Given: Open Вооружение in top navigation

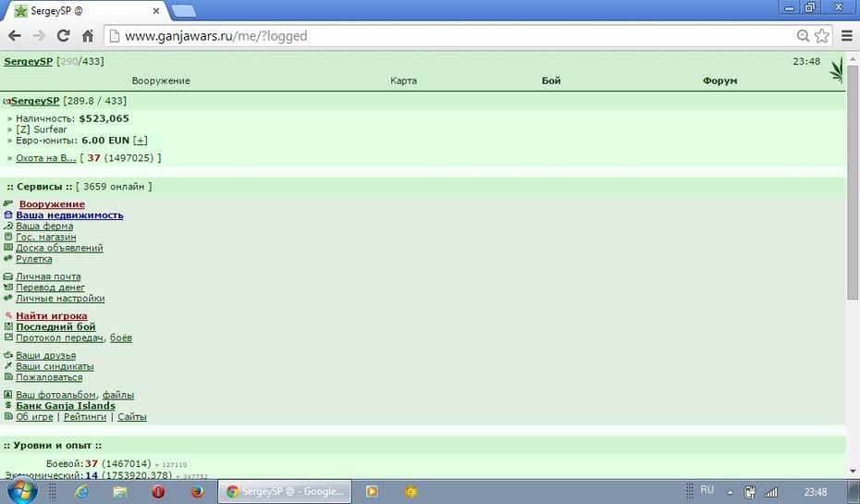Looking at the screenshot, I should [x=161, y=80].
